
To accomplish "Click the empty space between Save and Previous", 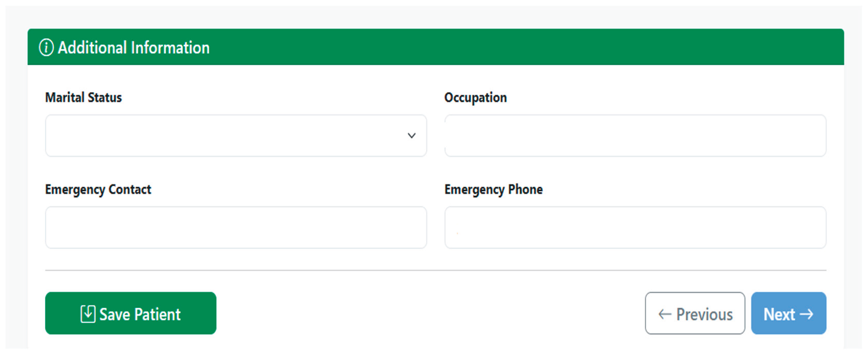I will point(428,313).
